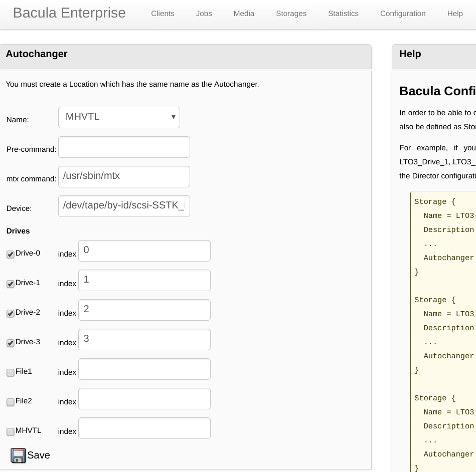Click the File1 label text
This screenshot has height=472, width=476.
click(x=24, y=372)
